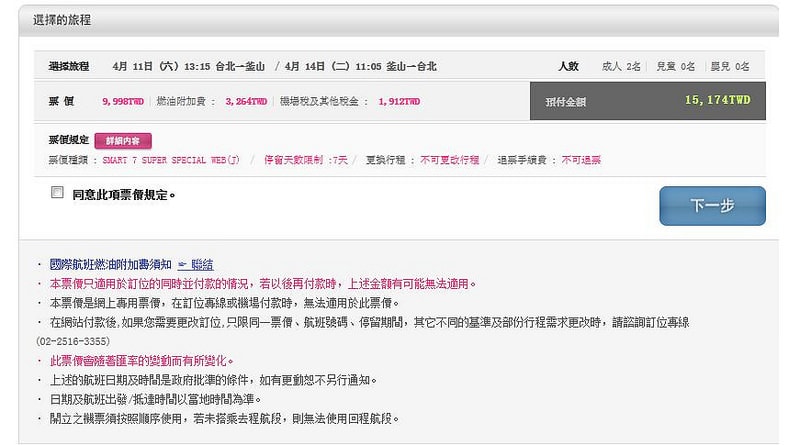Check the 同意此項票價規定 checkbox
Screen dimensions: 800x445
[58, 193]
